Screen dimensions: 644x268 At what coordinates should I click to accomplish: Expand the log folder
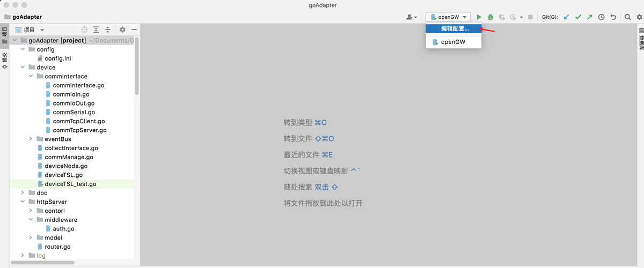23,256
